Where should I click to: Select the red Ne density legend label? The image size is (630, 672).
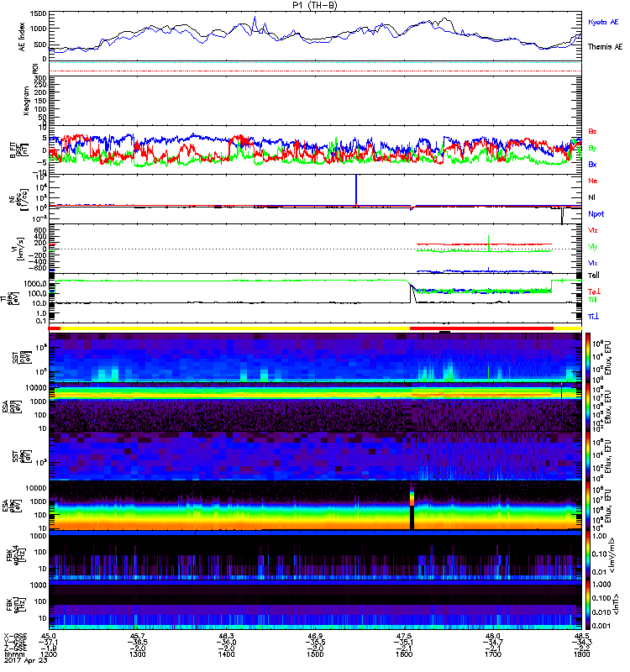(593, 181)
